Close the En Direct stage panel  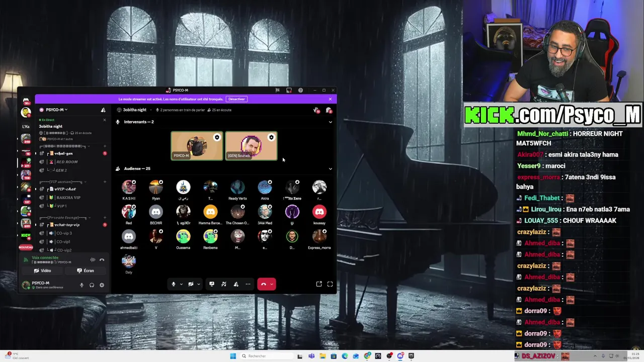coord(105,120)
